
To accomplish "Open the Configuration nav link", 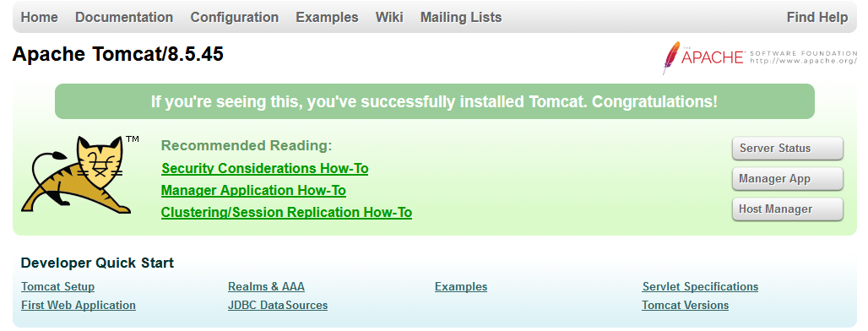I will [x=235, y=17].
